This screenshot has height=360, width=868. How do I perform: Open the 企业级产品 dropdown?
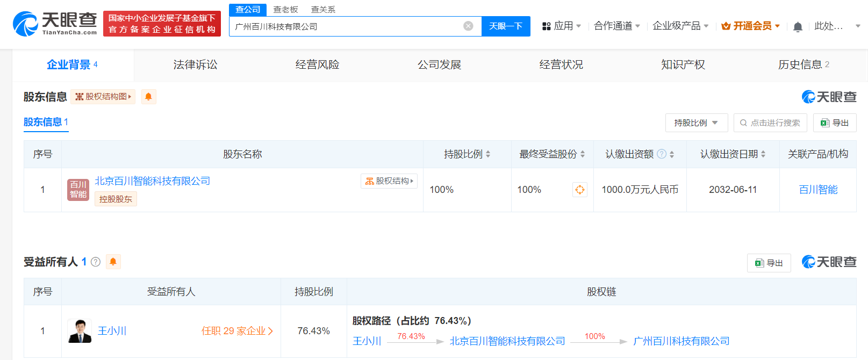tap(680, 26)
